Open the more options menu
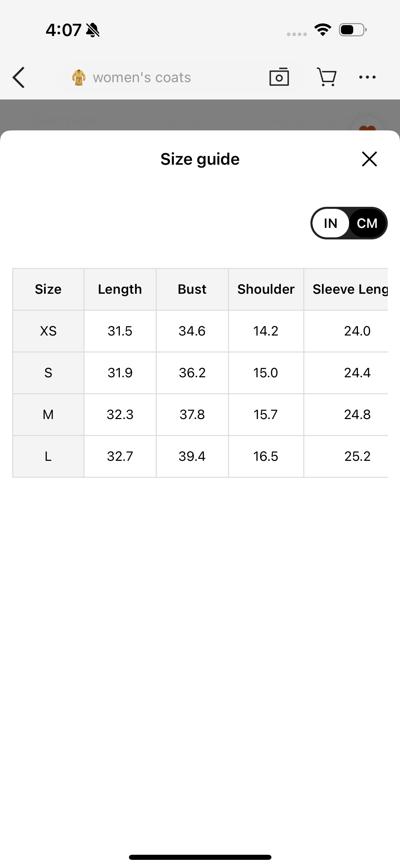 coord(367,77)
